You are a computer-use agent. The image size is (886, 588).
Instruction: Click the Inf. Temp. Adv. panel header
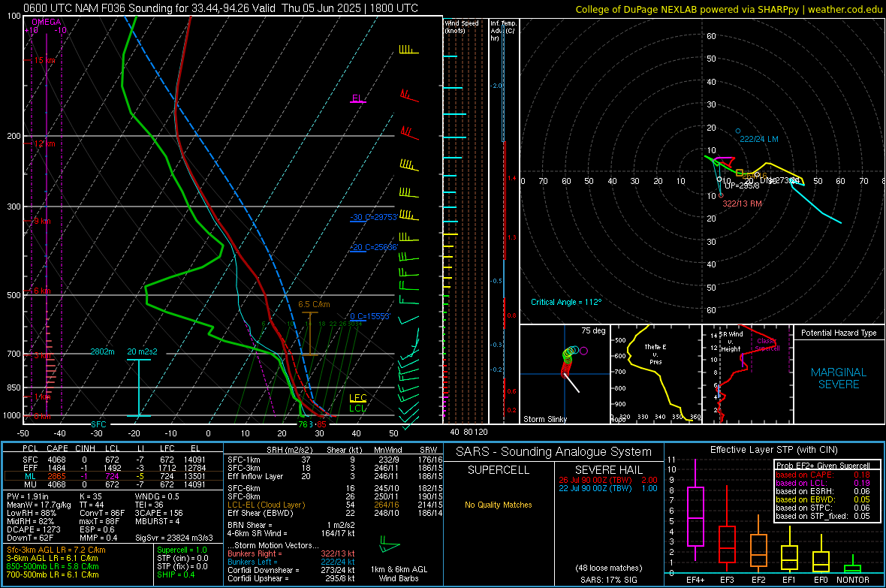coord(503,31)
